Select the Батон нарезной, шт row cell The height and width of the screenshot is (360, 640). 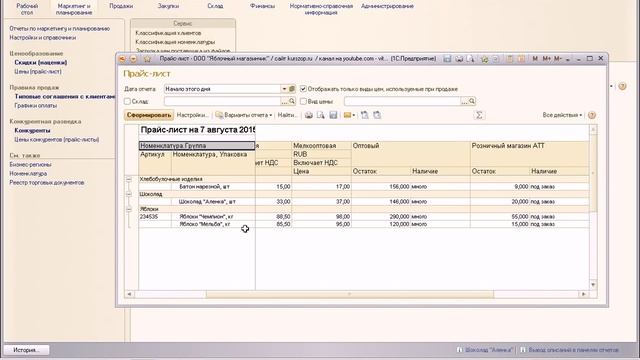coord(213,187)
